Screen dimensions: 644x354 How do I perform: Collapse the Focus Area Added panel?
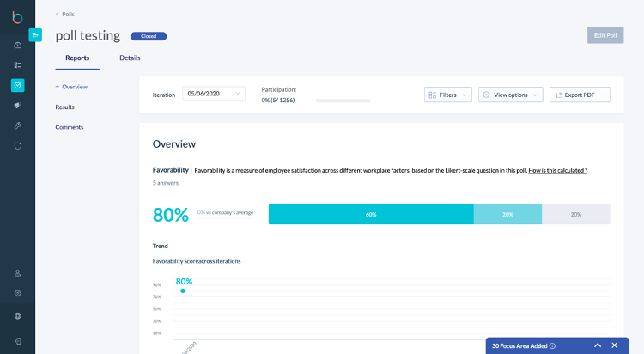click(598, 345)
